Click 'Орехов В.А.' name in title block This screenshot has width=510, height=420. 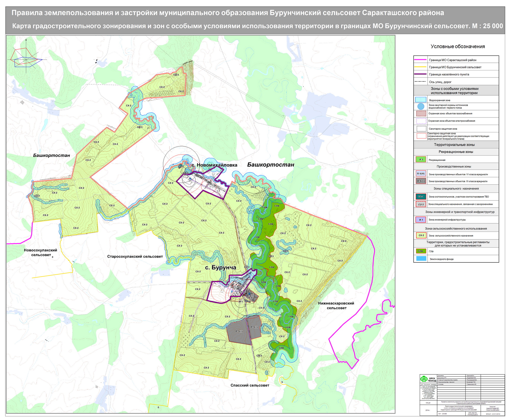point(471,376)
